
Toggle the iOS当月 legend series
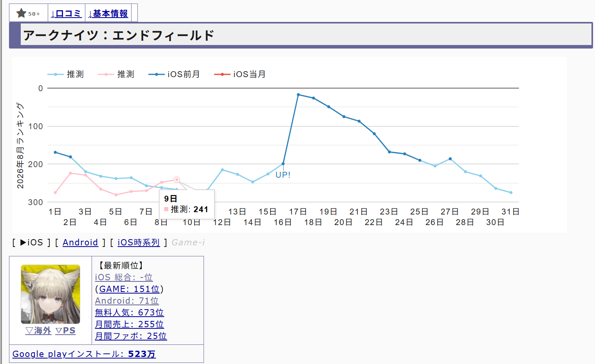[x=240, y=74]
